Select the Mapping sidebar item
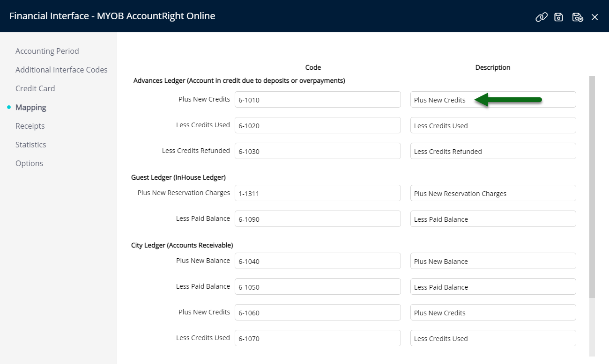 click(x=31, y=107)
